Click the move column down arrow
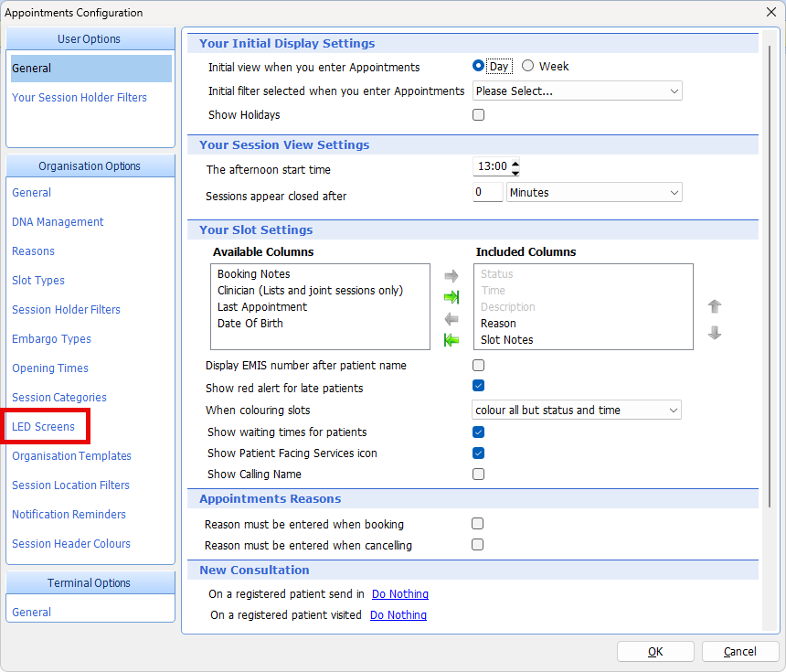The width and height of the screenshot is (786, 672). (x=715, y=334)
